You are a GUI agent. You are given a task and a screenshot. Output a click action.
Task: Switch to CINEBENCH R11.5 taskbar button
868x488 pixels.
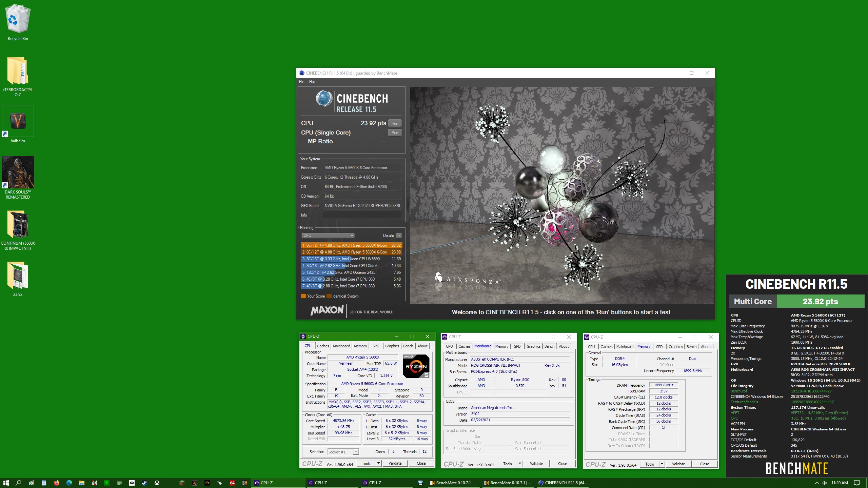[563, 483]
